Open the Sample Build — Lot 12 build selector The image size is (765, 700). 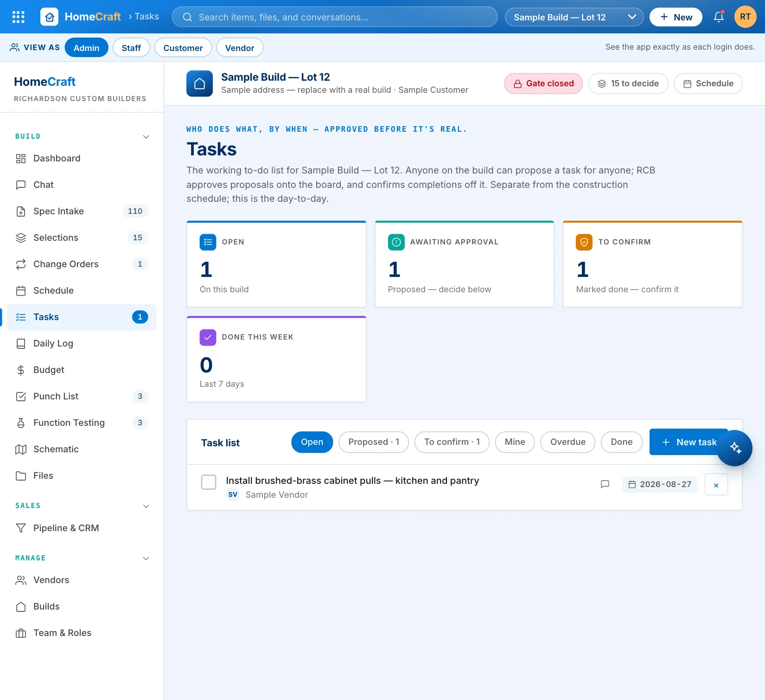[574, 17]
